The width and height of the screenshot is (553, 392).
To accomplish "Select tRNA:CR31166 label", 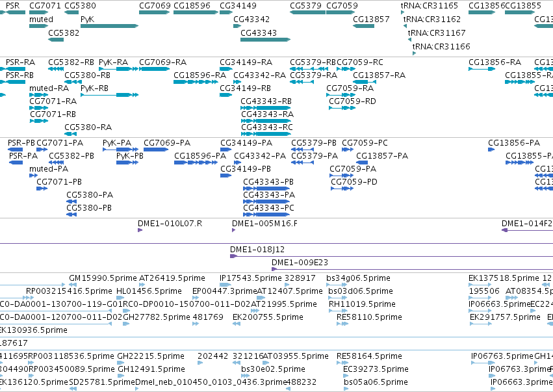I will point(441,46).
